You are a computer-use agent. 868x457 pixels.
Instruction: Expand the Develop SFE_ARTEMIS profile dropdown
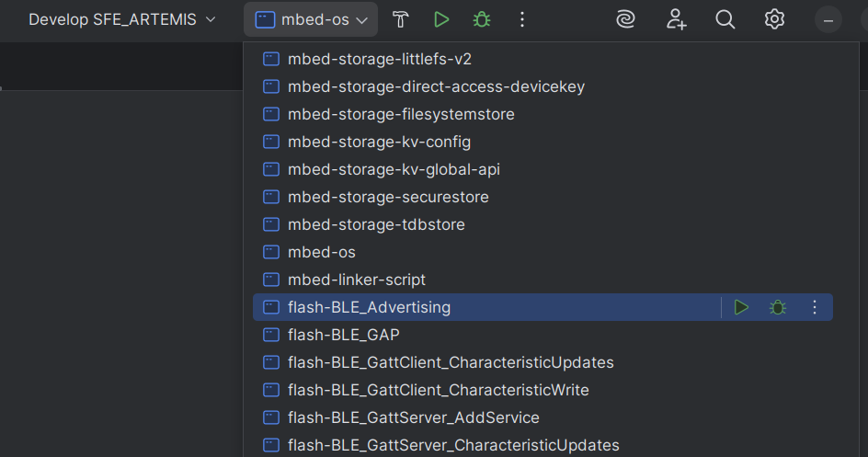point(122,20)
